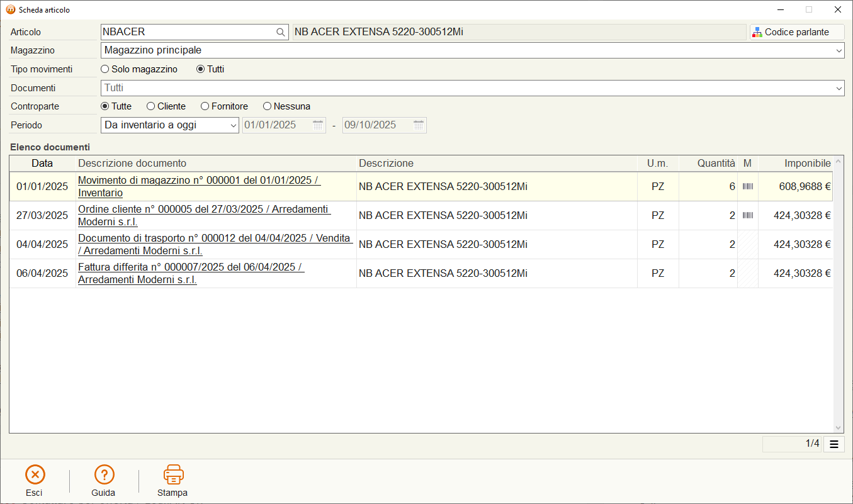This screenshot has height=504, width=853.
Task: Click the barcode icon in the Inventario row
Action: click(x=748, y=186)
